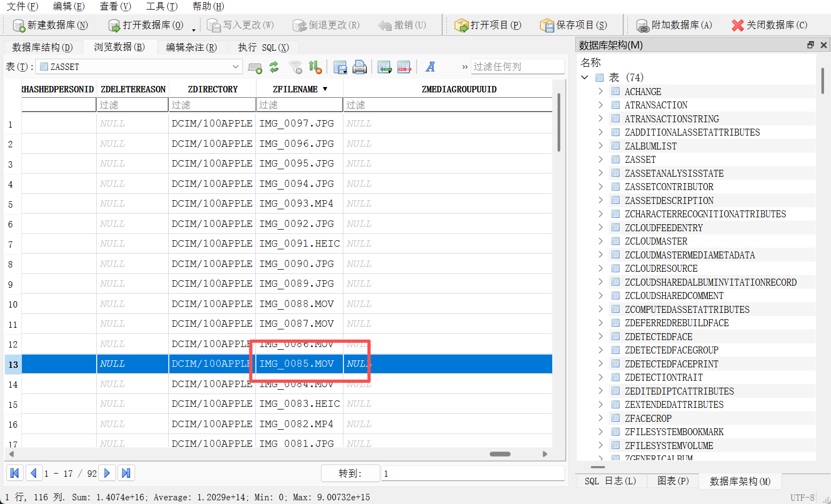This screenshot has width=831, height=504.
Task: Expand the ZASSETDESCRIPTION table node
Action: click(600, 200)
